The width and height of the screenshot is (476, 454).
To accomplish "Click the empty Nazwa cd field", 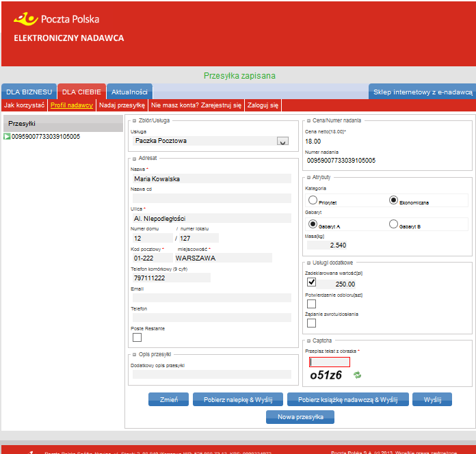I will click(212, 198).
